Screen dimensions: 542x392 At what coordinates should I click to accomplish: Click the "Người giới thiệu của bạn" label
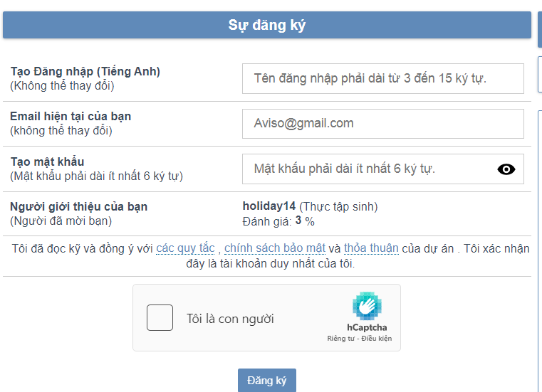pos(79,207)
